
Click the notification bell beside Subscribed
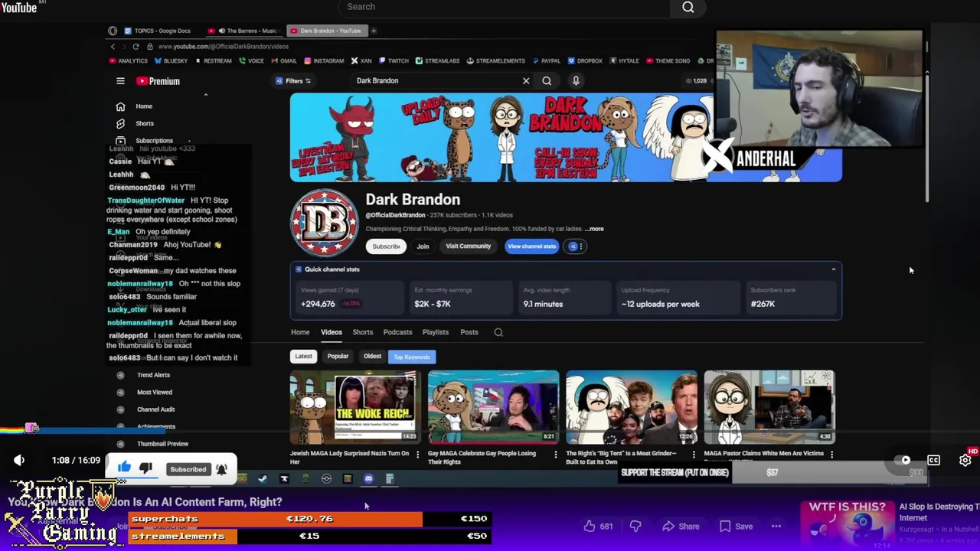click(x=221, y=469)
